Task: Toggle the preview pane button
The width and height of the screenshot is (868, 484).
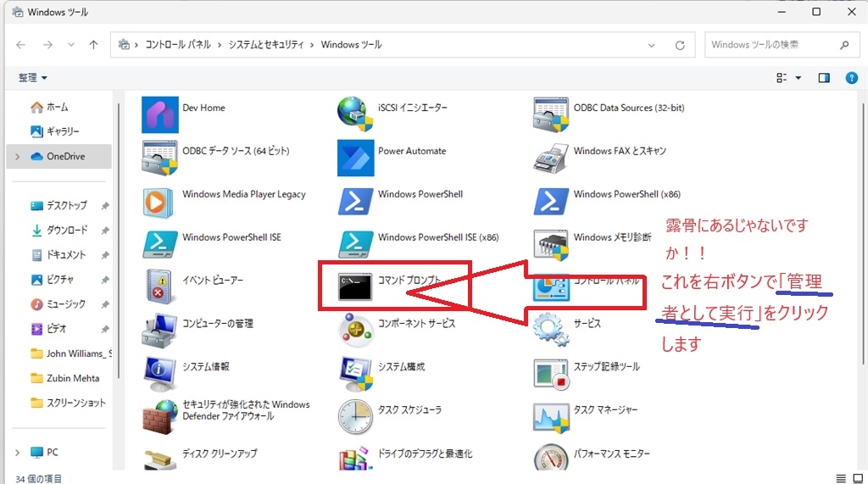Action: [x=824, y=78]
